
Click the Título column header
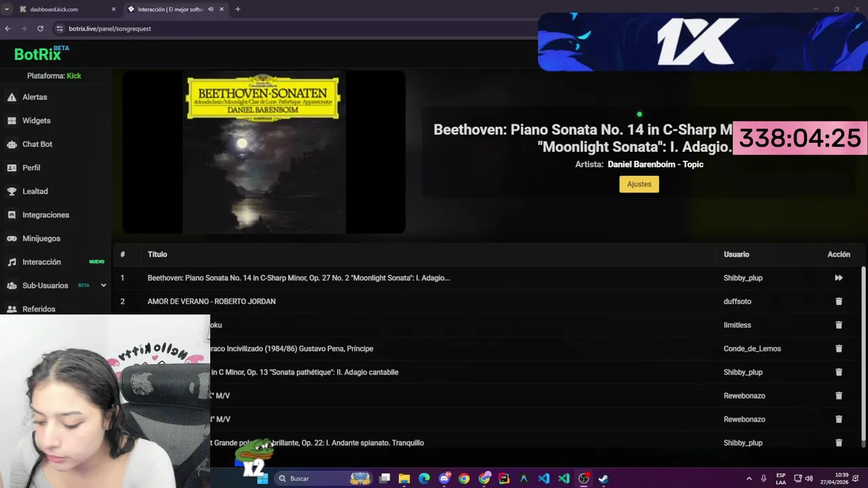point(157,254)
